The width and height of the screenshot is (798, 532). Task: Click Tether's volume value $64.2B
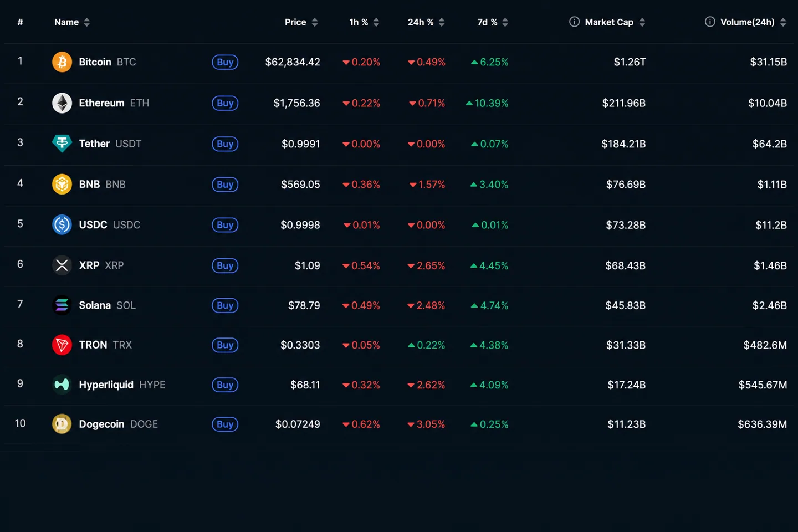tap(770, 144)
